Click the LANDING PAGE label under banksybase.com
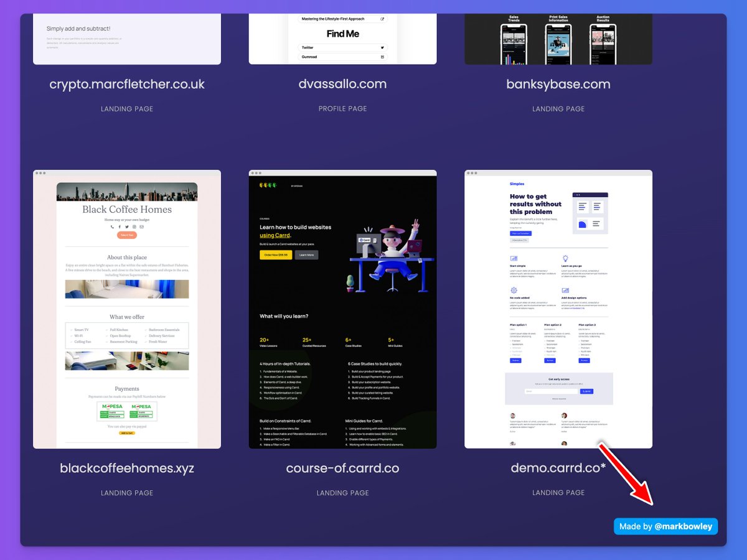 tap(558, 109)
